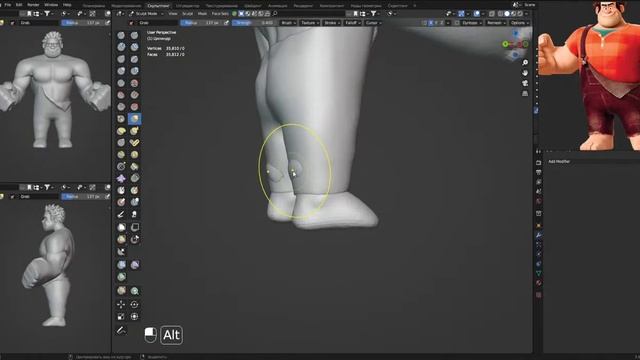Click Radius field in top-left viewport header
Screen dimensions: 640x360
(82, 23)
